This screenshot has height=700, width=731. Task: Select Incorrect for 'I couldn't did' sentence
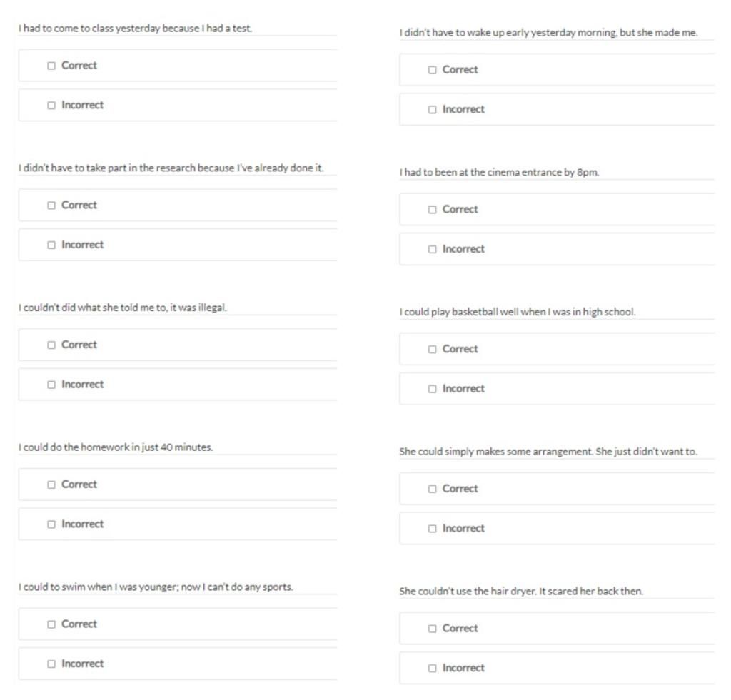[51, 385]
